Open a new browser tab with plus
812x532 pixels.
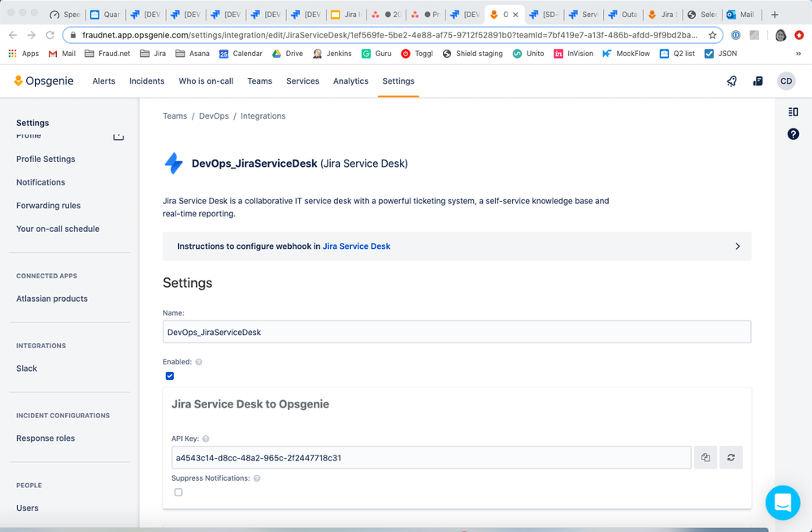coord(775,15)
